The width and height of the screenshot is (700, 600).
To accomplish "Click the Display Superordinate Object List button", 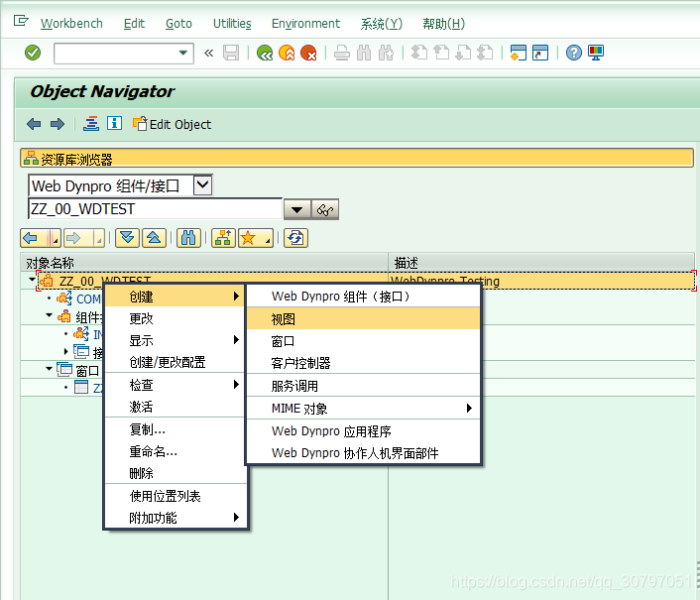I will [223, 238].
